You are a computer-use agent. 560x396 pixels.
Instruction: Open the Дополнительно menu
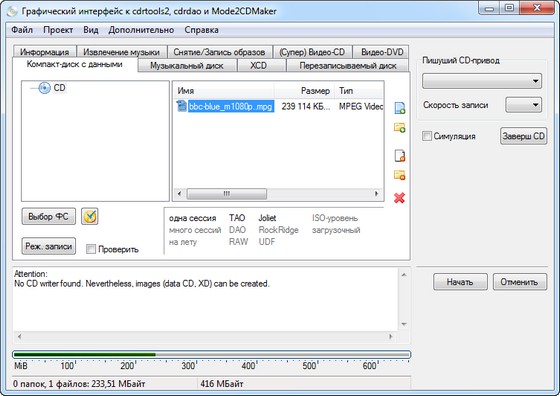point(141,30)
